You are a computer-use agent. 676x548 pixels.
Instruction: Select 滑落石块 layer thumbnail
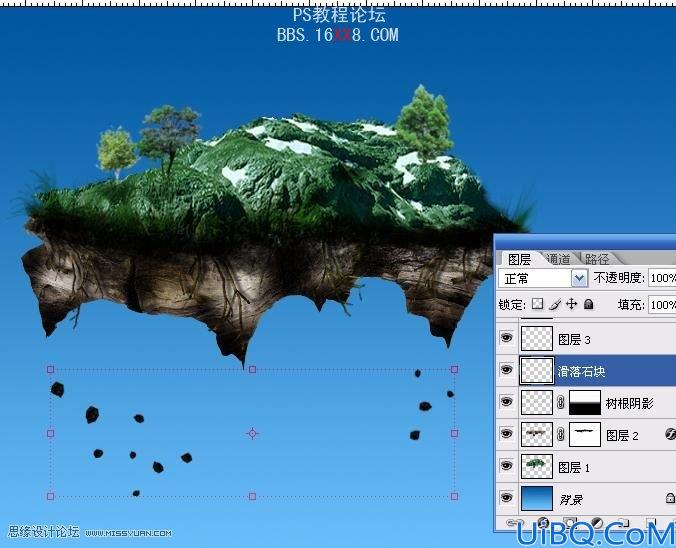coord(537,370)
